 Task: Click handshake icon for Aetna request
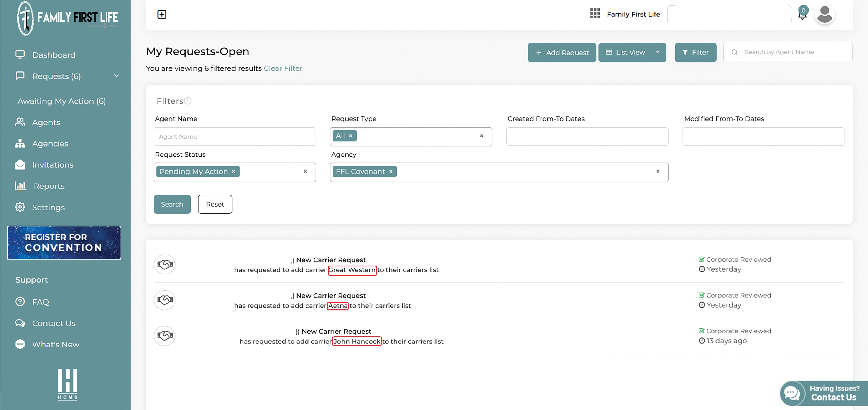pos(164,300)
